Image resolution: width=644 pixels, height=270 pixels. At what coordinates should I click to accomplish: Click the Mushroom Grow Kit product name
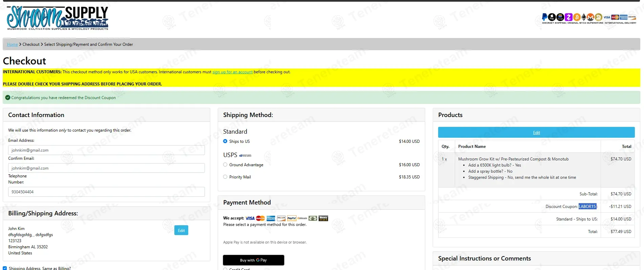point(513,159)
